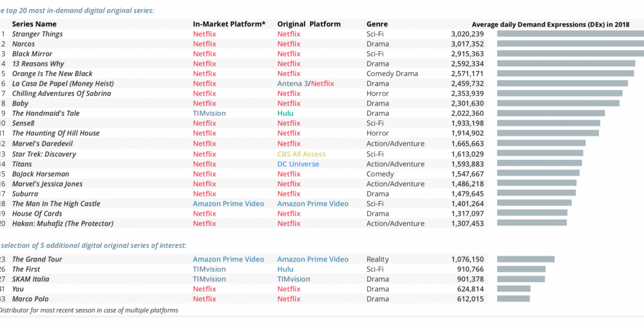This screenshot has height=322, width=644.
Task: Click the SKAM Italia series name
Action: coord(30,279)
